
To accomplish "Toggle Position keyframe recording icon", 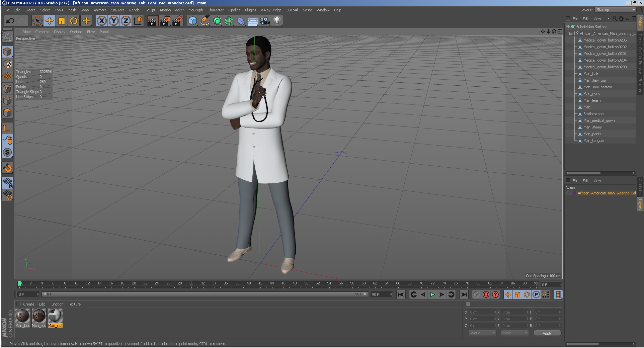I will 508,294.
